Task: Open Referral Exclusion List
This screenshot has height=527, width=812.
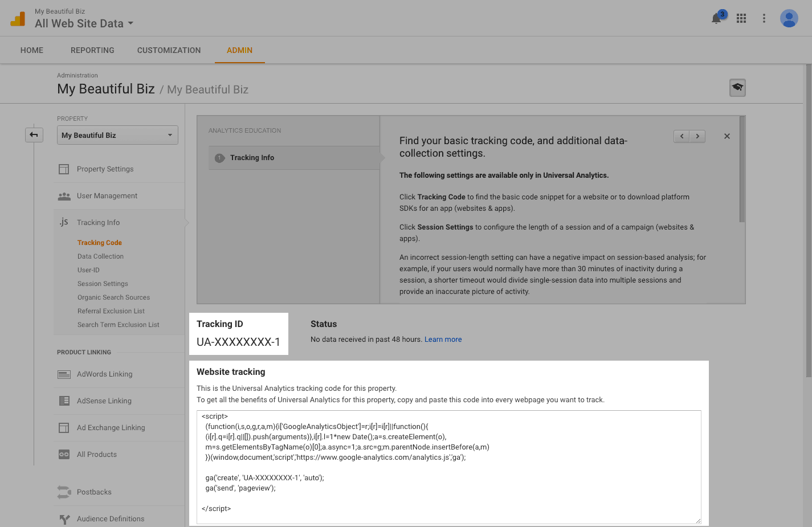Action: click(111, 311)
